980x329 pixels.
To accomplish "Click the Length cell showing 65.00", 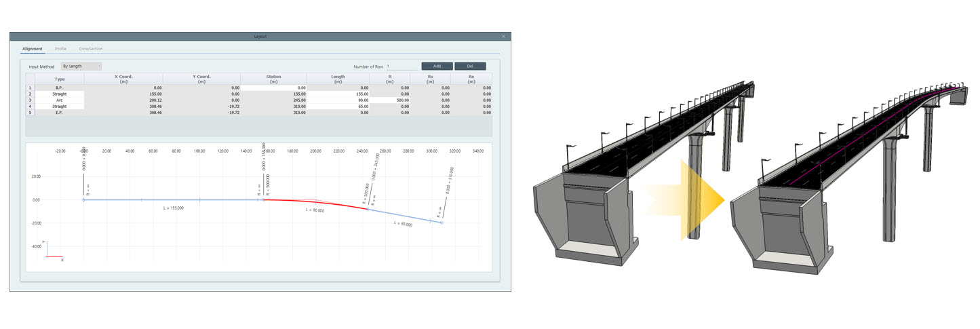I will pyautogui.click(x=338, y=106).
